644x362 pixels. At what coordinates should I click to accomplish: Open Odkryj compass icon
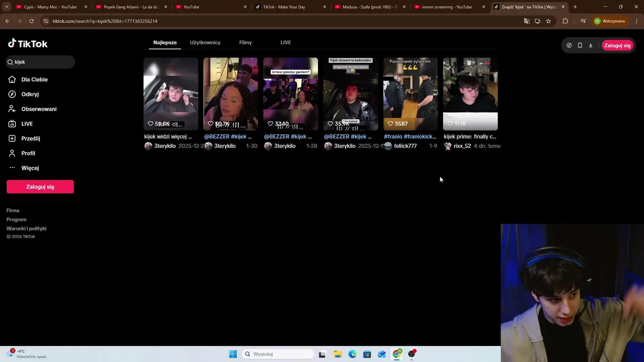(x=12, y=94)
